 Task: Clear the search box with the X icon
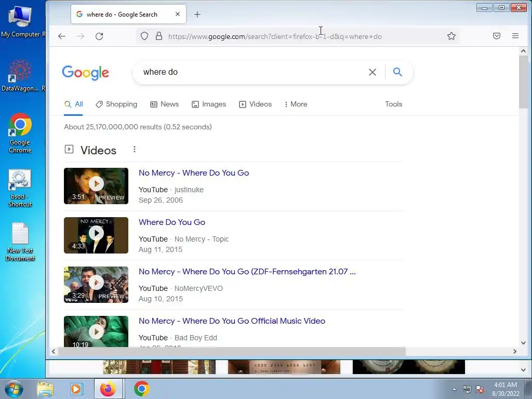pyautogui.click(x=372, y=72)
